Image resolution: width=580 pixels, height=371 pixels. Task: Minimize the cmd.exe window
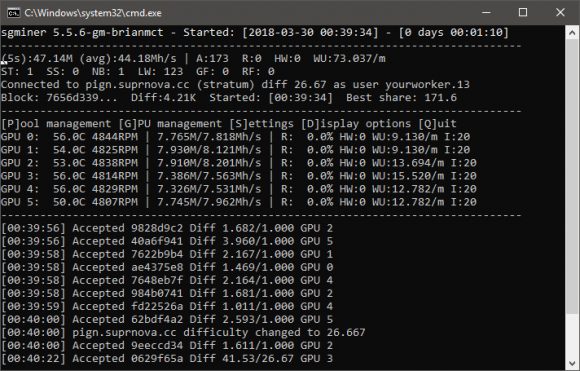(486, 13)
